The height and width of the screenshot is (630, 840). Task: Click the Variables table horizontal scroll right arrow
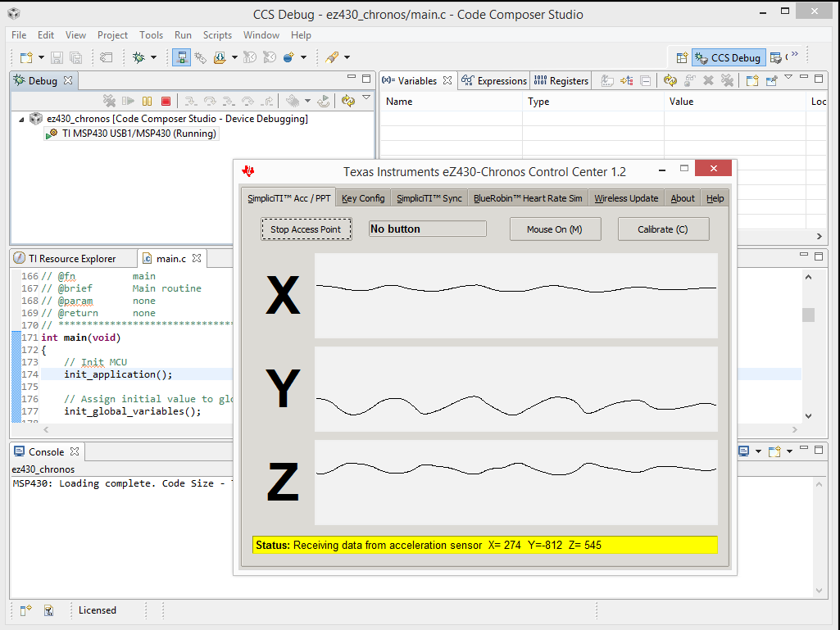point(820,236)
